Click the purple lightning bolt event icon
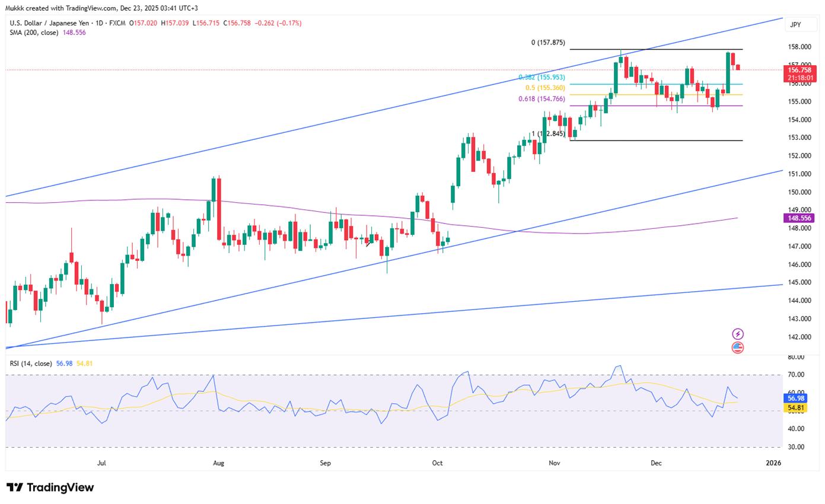The width and height of the screenshot is (825, 504). [738, 334]
